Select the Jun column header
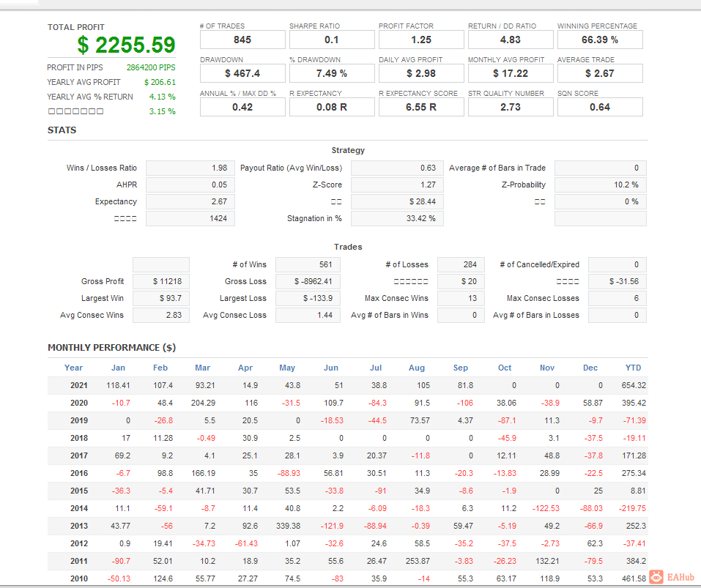 click(331, 368)
